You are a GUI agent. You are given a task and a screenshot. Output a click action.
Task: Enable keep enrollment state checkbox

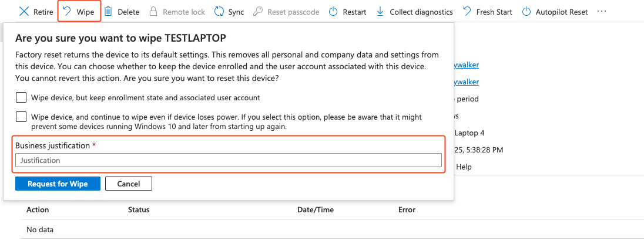coord(21,97)
